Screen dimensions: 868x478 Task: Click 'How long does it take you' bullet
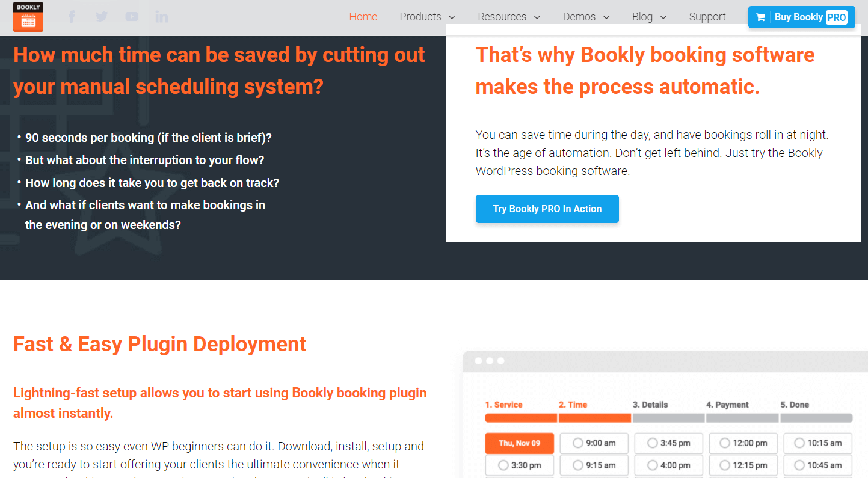tap(152, 183)
